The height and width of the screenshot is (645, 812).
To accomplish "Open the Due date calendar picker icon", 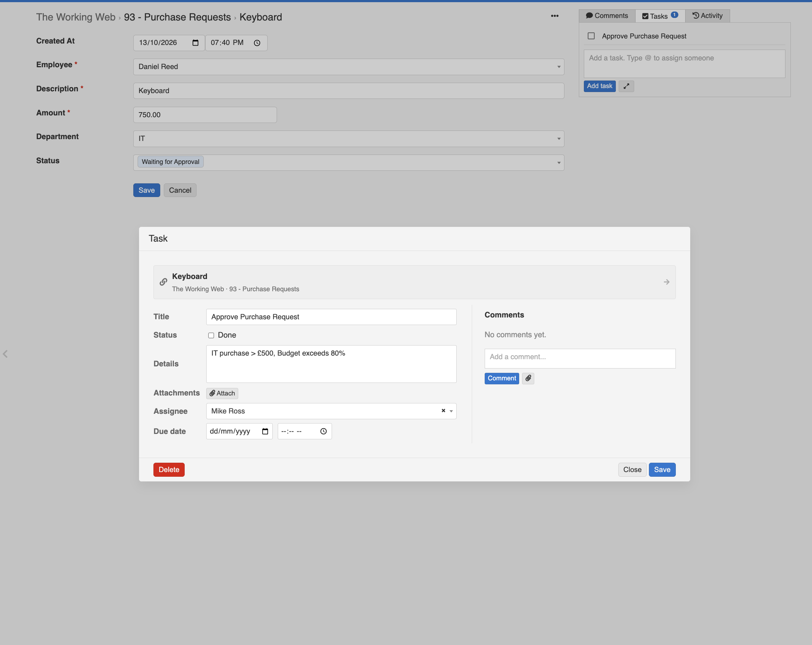I will tap(265, 431).
